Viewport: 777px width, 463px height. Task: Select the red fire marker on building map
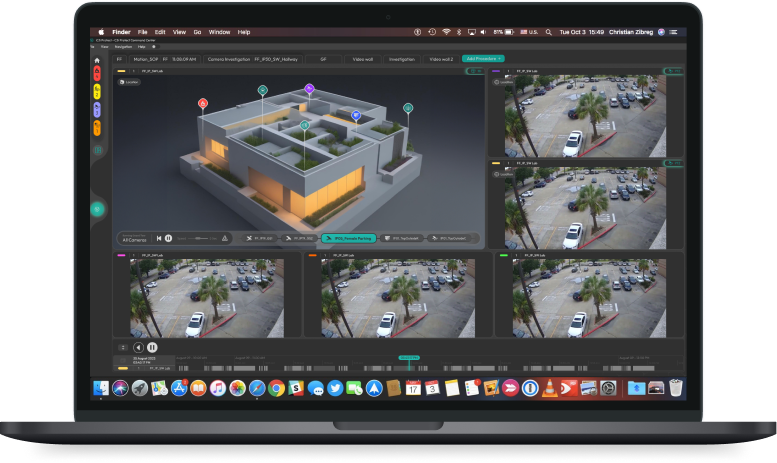pos(203,103)
